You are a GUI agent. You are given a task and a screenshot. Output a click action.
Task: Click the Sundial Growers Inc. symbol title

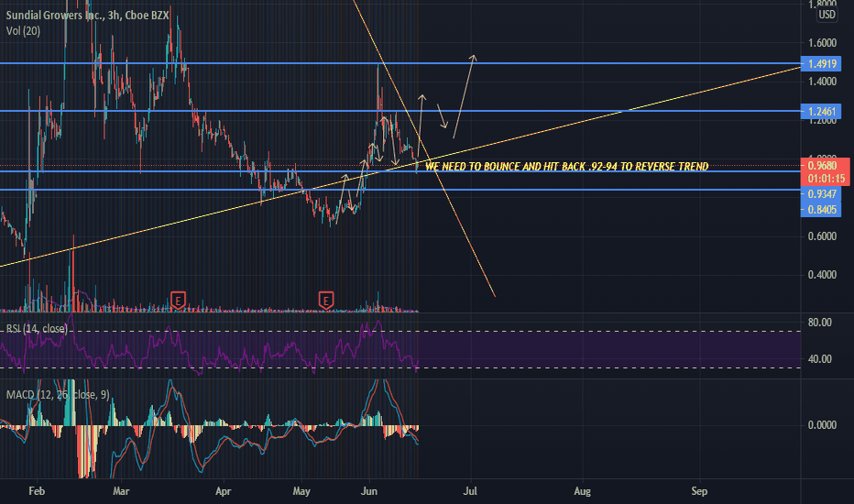pyautogui.click(x=87, y=16)
